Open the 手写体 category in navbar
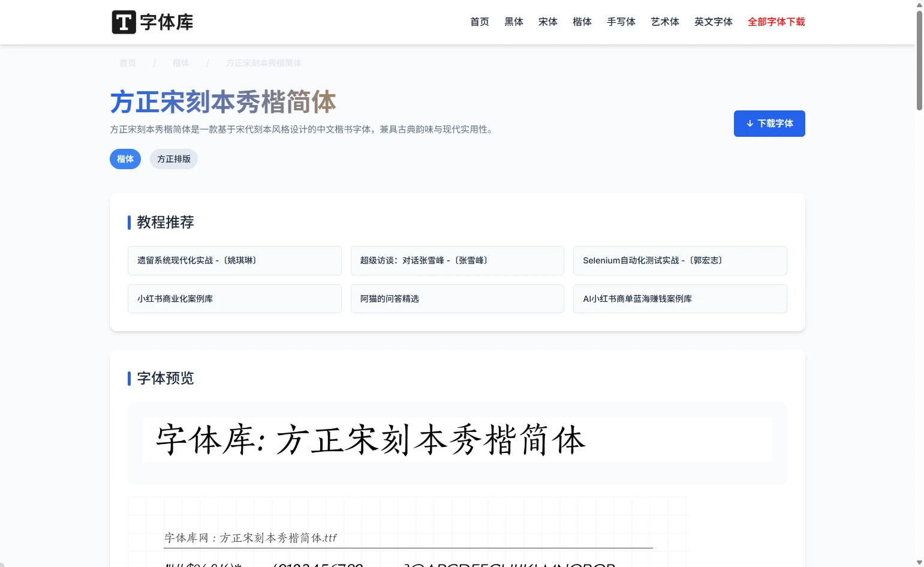This screenshot has width=924, height=567. [x=621, y=22]
